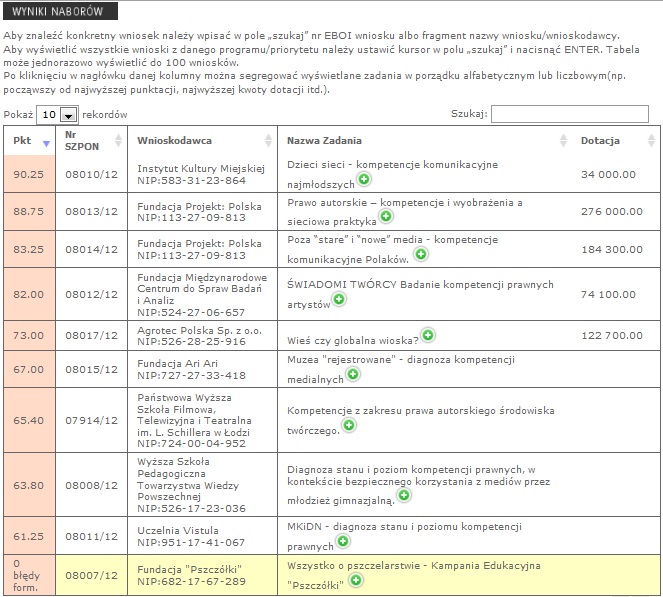663x597 pixels.
Task: Click SZPON number '08012/12'
Action: click(91, 294)
